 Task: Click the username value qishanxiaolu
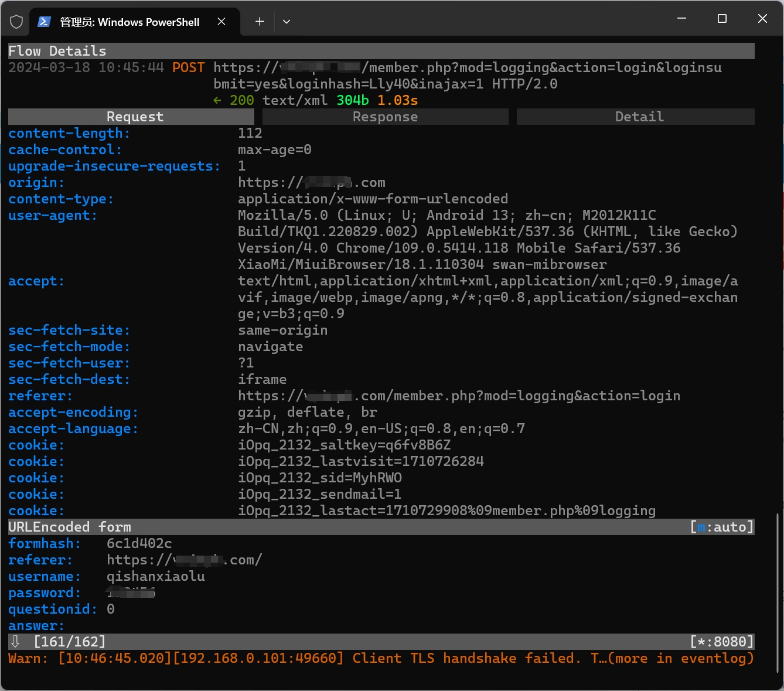point(156,576)
